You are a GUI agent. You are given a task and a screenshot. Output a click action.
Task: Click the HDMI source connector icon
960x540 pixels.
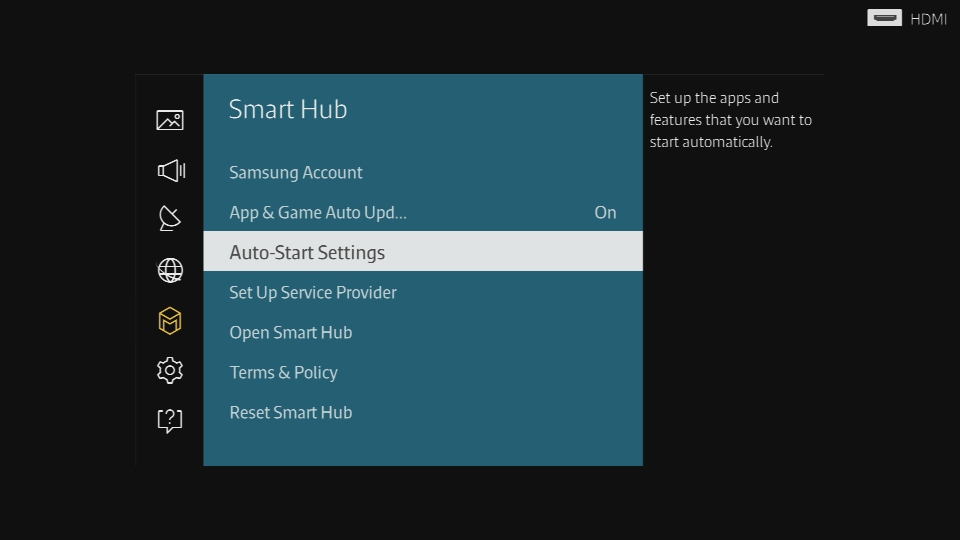pos(884,18)
